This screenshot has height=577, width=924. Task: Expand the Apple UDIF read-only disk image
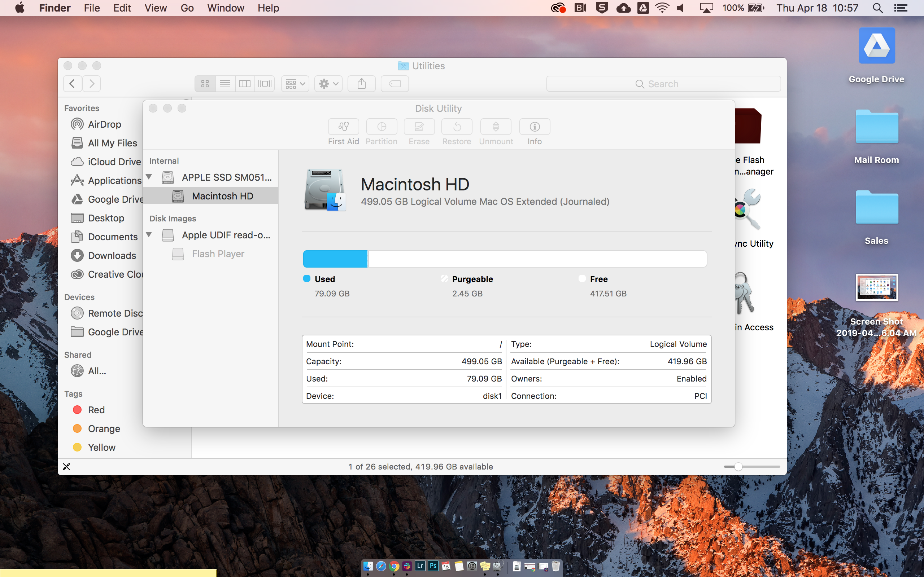[x=149, y=235]
